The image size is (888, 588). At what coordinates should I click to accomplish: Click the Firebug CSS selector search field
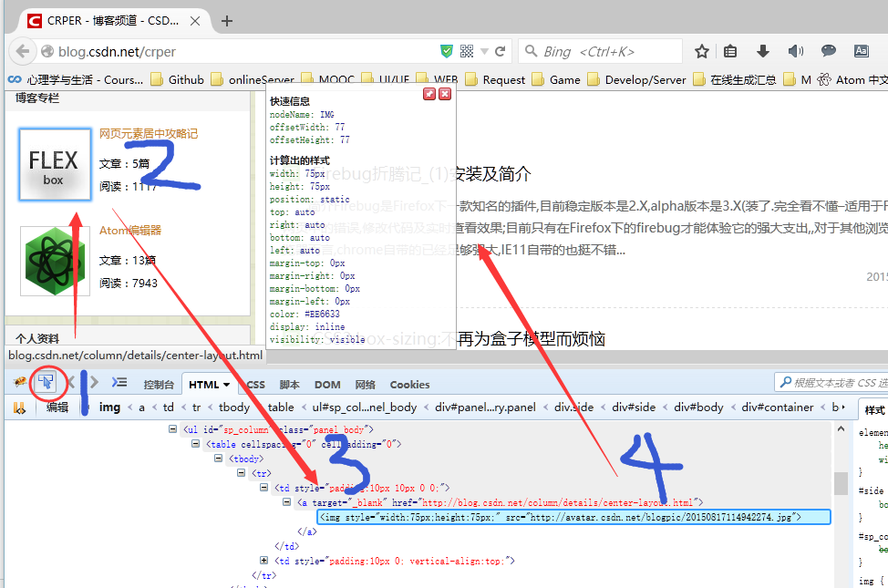(x=832, y=383)
